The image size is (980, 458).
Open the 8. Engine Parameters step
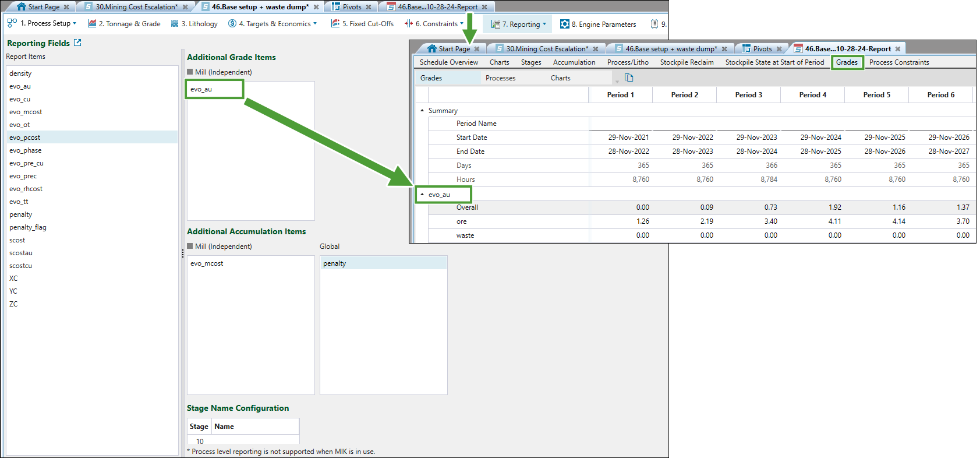[598, 24]
